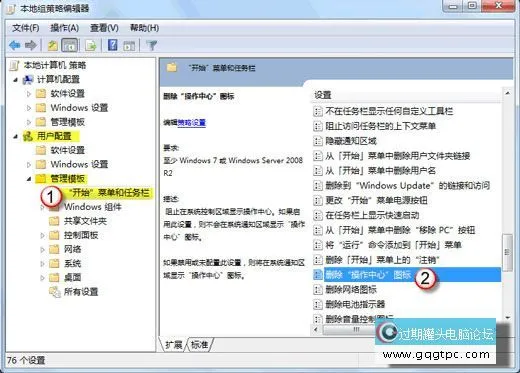
Task: Click the vertical scrollbar thumb in settings list
Action: click(x=507, y=252)
